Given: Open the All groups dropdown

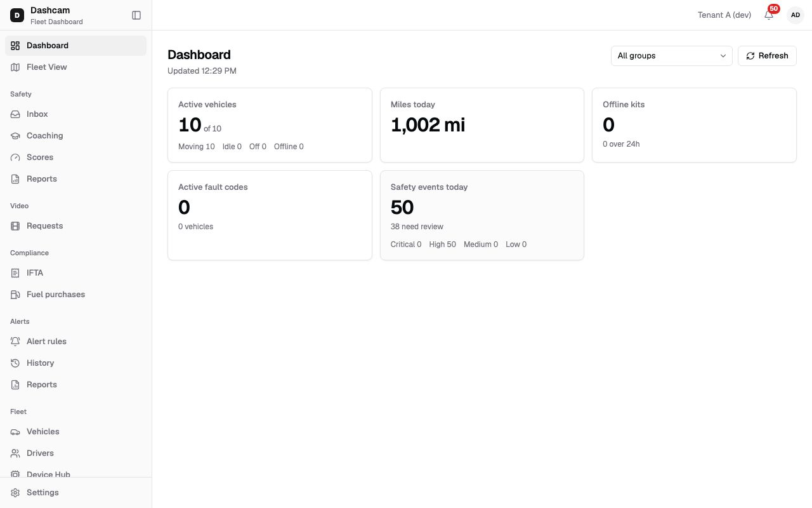Looking at the screenshot, I should coord(672,56).
